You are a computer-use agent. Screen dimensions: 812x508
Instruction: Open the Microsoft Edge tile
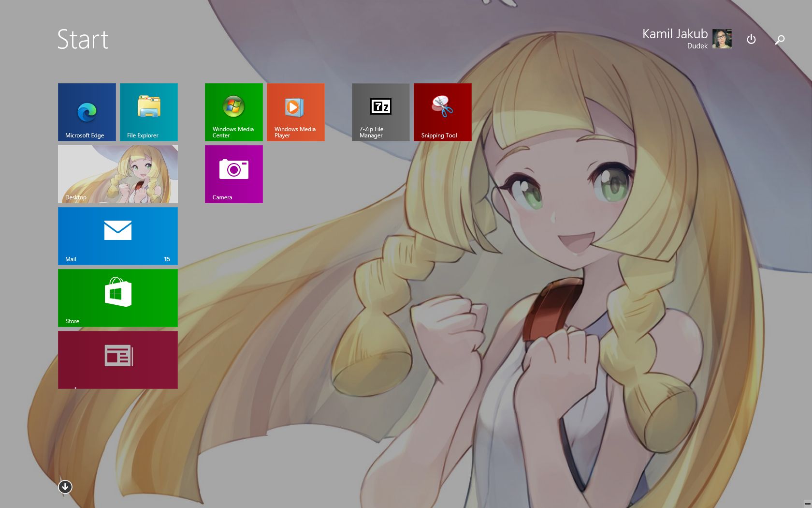coord(87,112)
